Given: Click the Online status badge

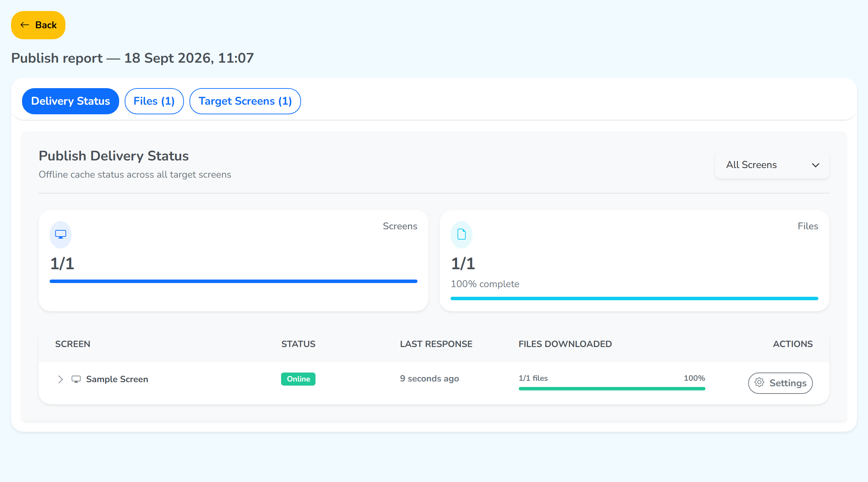Looking at the screenshot, I should pyautogui.click(x=298, y=379).
